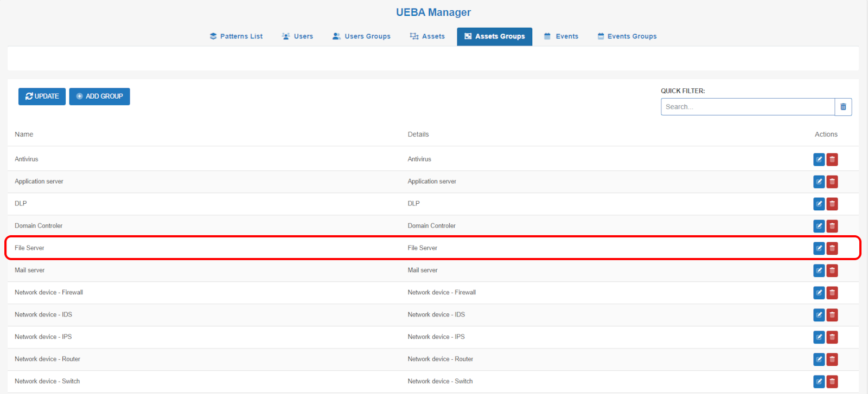Click the Details column header

(418, 134)
